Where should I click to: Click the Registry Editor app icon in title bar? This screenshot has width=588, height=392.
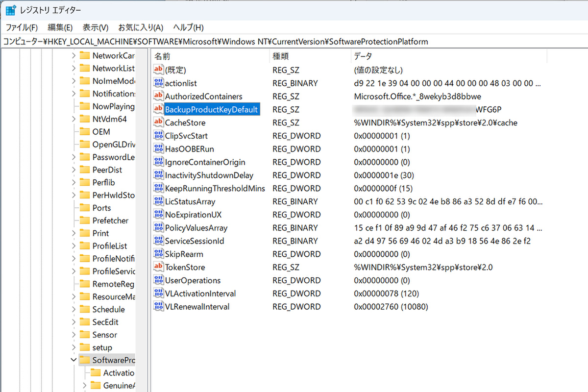11,10
